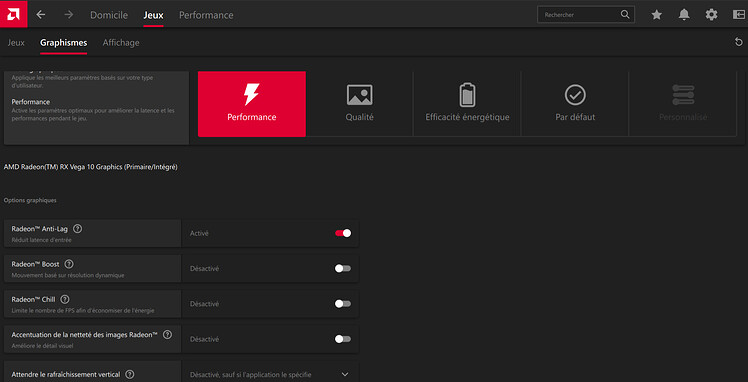The width and height of the screenshot is (748, 382).
Task: Switch to the Affichage tab
Action: click(121, 42)
